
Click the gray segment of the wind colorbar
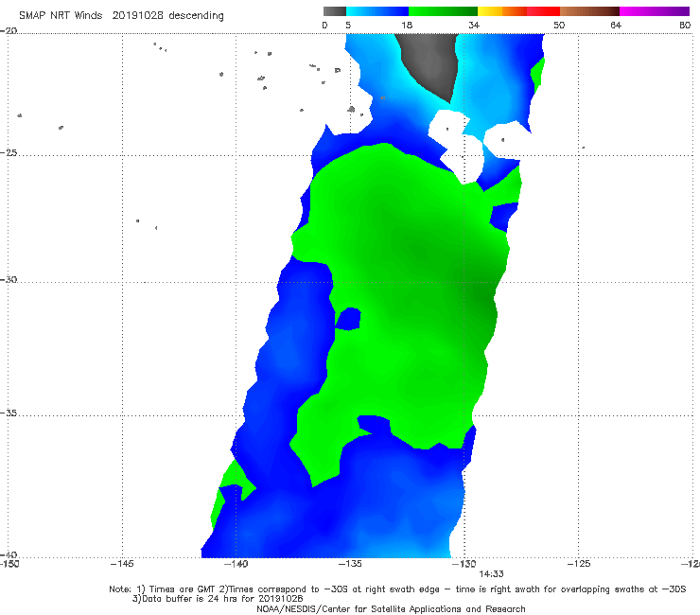(x=335, y=11)
